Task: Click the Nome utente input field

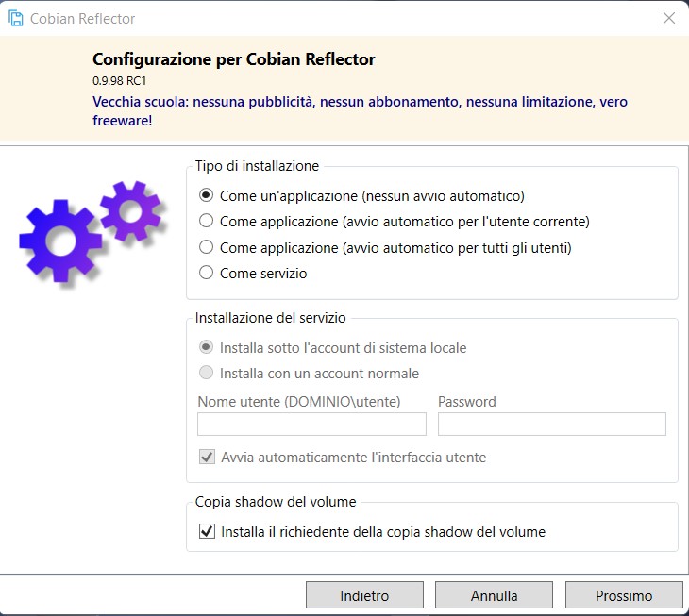Action: [311, 424]
